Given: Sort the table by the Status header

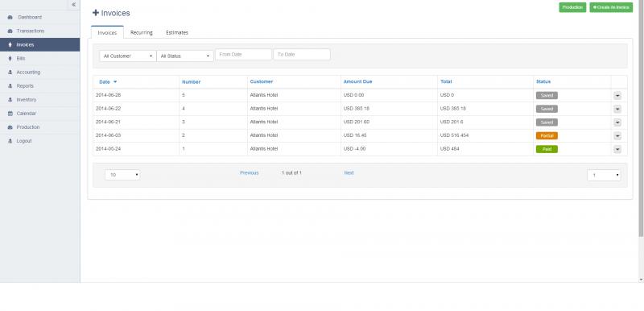Looking at the screenshot, I should [543, 81].
